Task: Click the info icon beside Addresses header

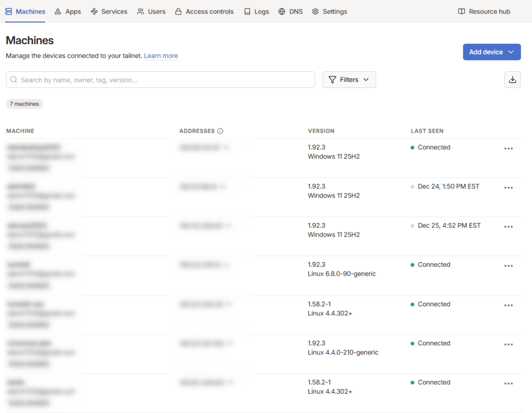Action: 220,131
